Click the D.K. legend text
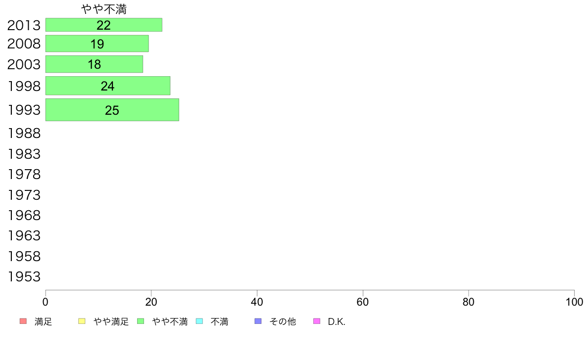Viewport: 588px width, 364px height. tap(337, 321)
